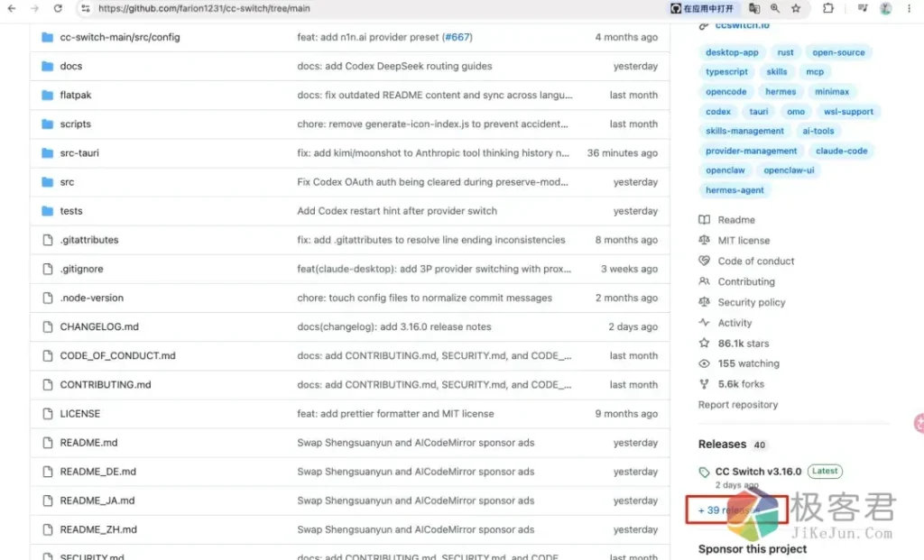The width and height of the screenshot is (924, 560).
Task: Open .node-version file
Action: tap(91, 298)
